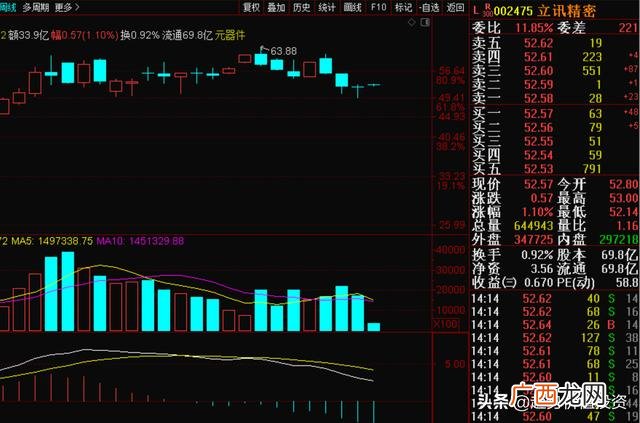Click the 叠加 overlay button
Image resolution: width=640 pixels, height=423 pixels.
click(x=276, y=7)
